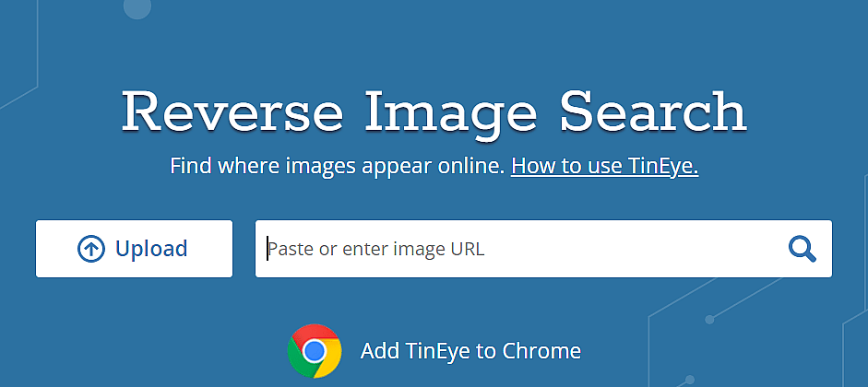Click the circuit node dot at the lower right
The image size is (868, 387).
click(709, 320)
